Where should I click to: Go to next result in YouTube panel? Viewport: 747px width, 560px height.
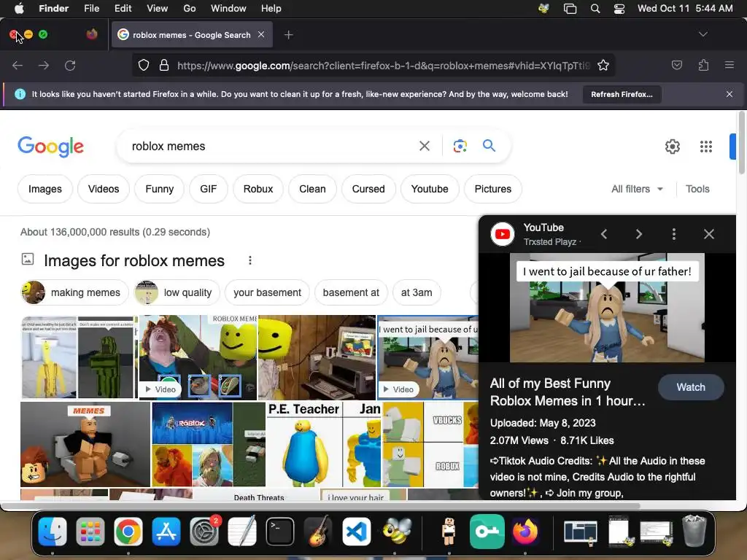[639, 234]
